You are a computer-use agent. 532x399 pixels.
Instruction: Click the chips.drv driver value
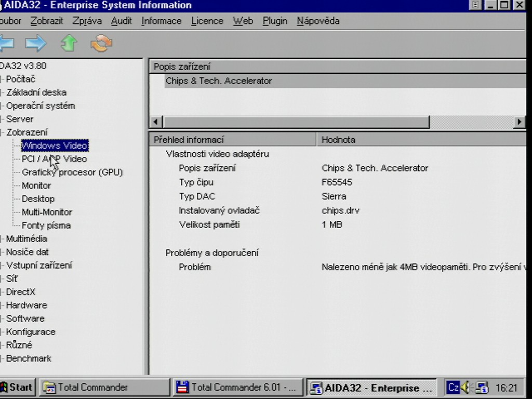point(340,211)
